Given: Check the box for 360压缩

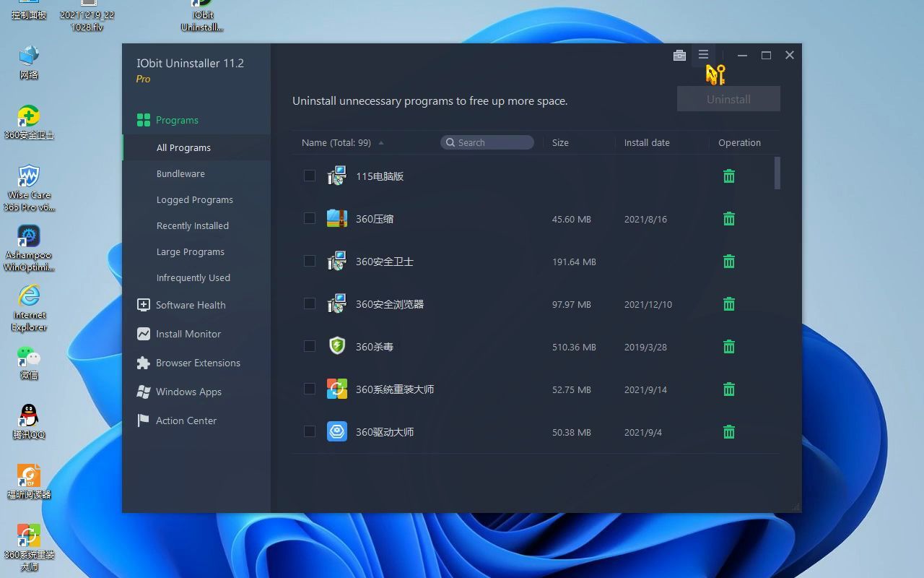Looking at the screenshot, I should click(x=310, y=218).
